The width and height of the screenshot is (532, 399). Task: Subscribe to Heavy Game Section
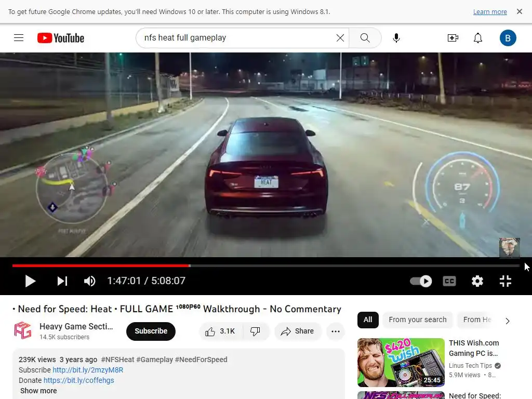point(151,331)
